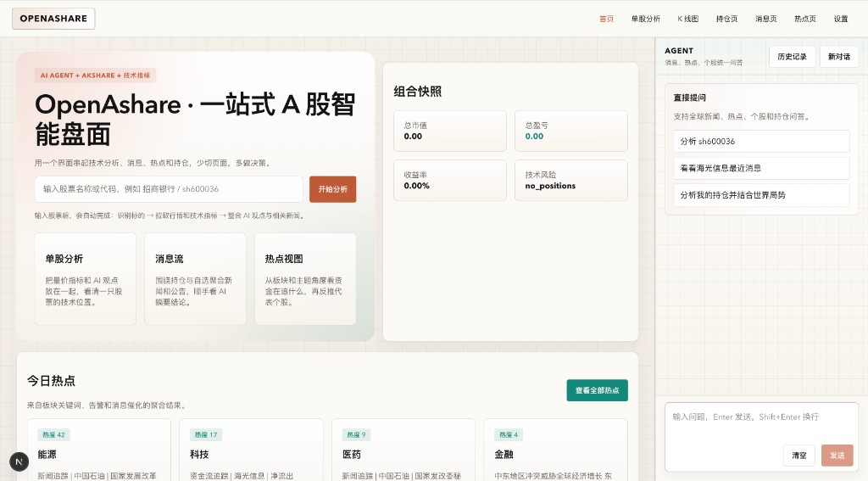Screen dimensions: 868x481
Task: Go to the 持仓页 nav tab
Action: pyautogui.click(x=726, y=19)
